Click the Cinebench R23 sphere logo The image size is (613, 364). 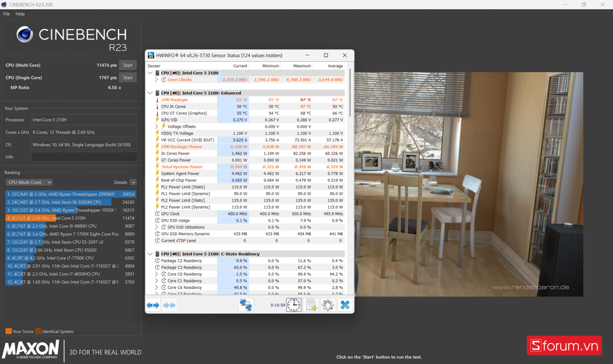coord(25,35)
